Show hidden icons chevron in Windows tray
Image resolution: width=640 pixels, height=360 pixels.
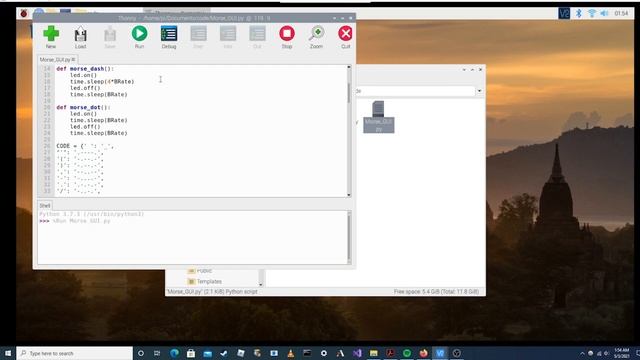tap(582, 353)
